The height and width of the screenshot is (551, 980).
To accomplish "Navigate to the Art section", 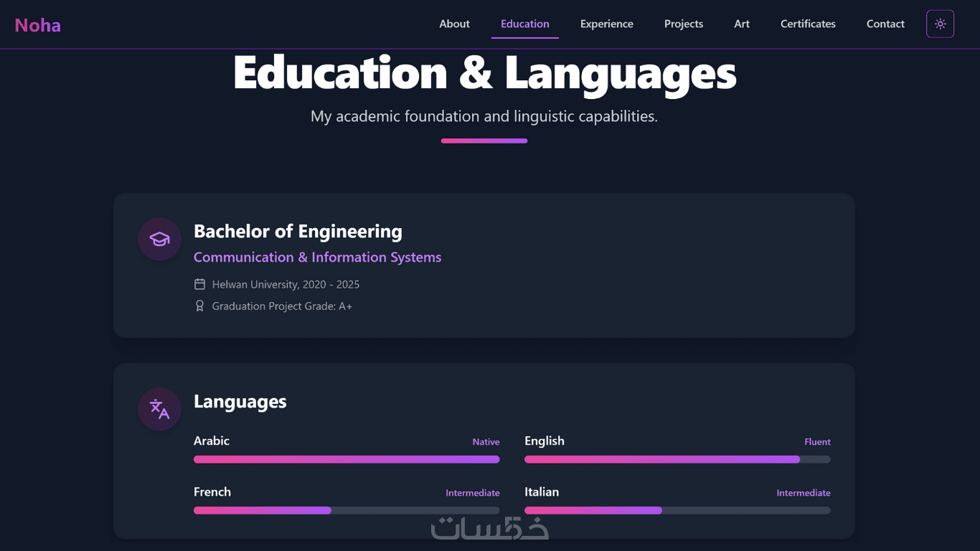I will [x=742, y=24].
